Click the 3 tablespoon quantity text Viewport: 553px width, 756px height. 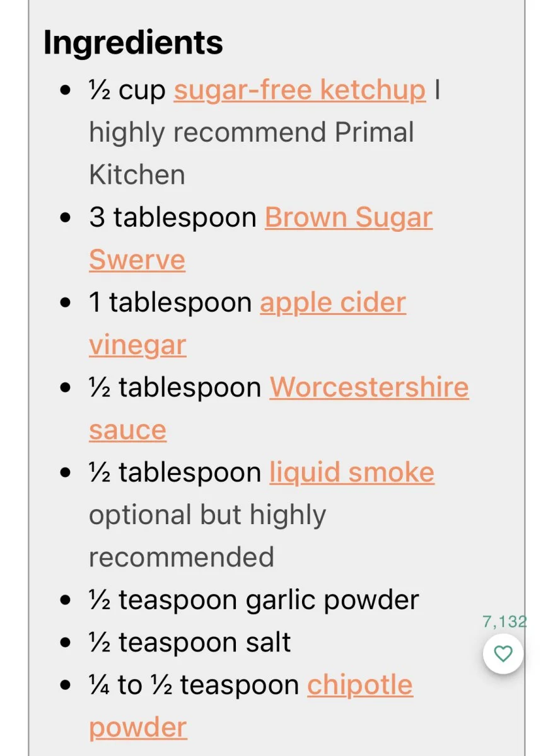point(173,218)
